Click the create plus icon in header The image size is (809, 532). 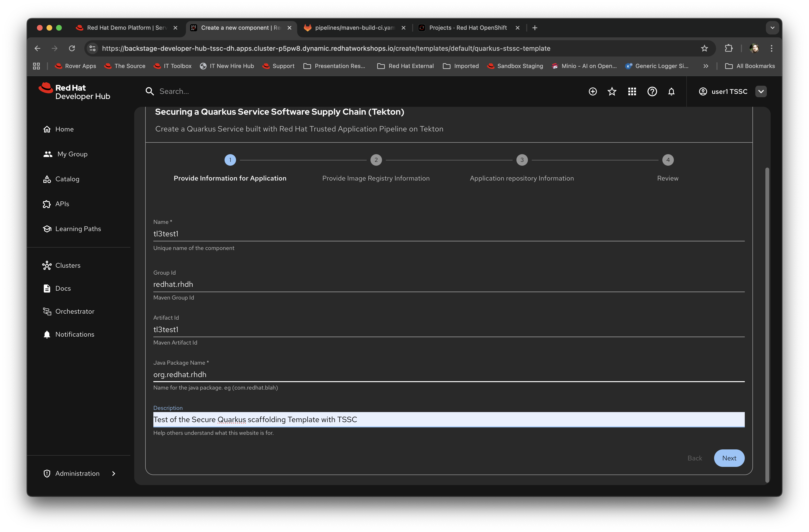click(592, 91)
